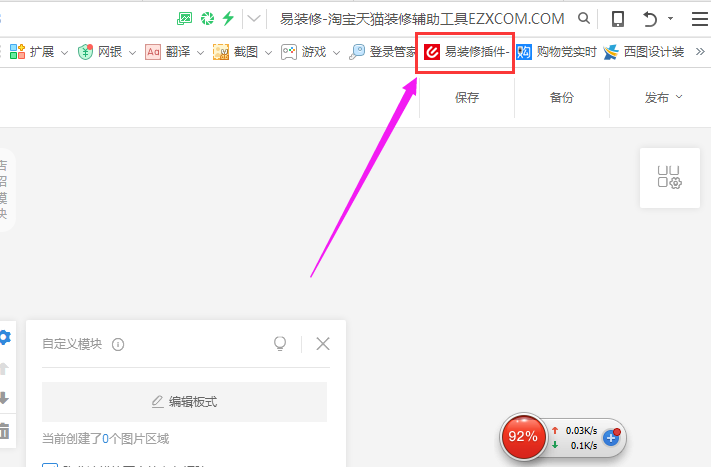
Task: Expand the 扩展 dropdown arrow
Action: click(64, 53)
